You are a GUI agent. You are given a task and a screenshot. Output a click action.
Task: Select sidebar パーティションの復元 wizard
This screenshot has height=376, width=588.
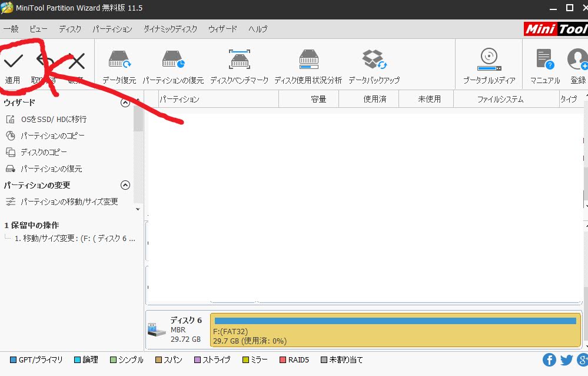pyautogui.click(x=44, y=169)
